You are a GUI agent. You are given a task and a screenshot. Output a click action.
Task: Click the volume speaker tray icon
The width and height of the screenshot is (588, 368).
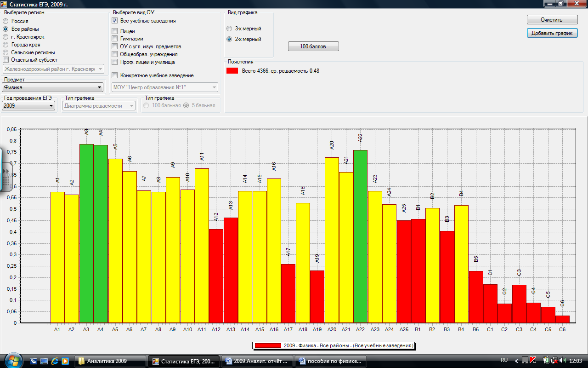(563, 361)
